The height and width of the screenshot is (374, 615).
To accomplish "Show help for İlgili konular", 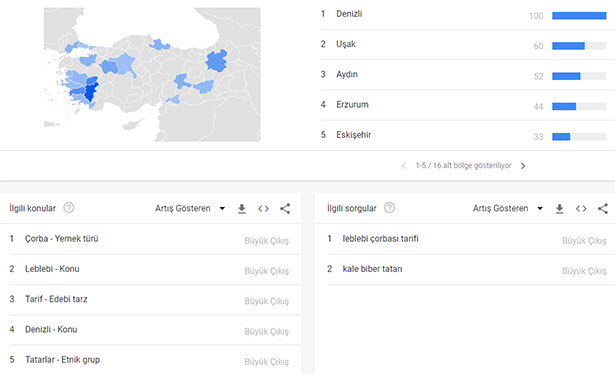I will [x=69, y=207].
